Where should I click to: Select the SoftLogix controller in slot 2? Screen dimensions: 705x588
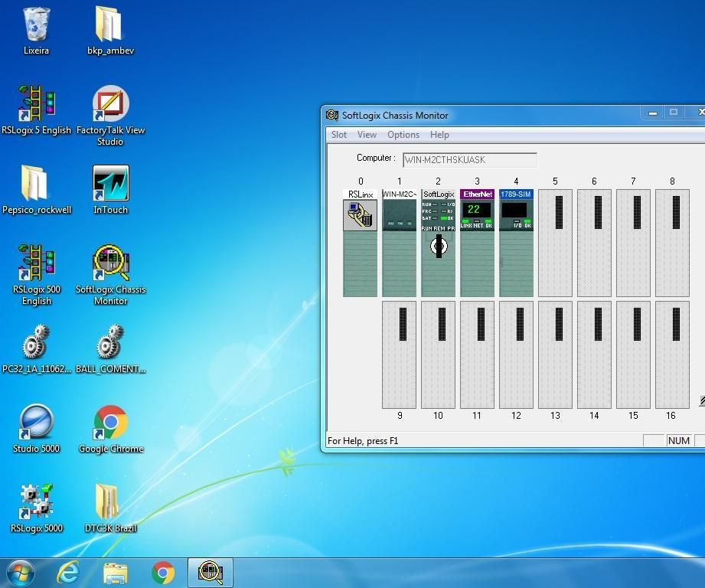(439, 243)
